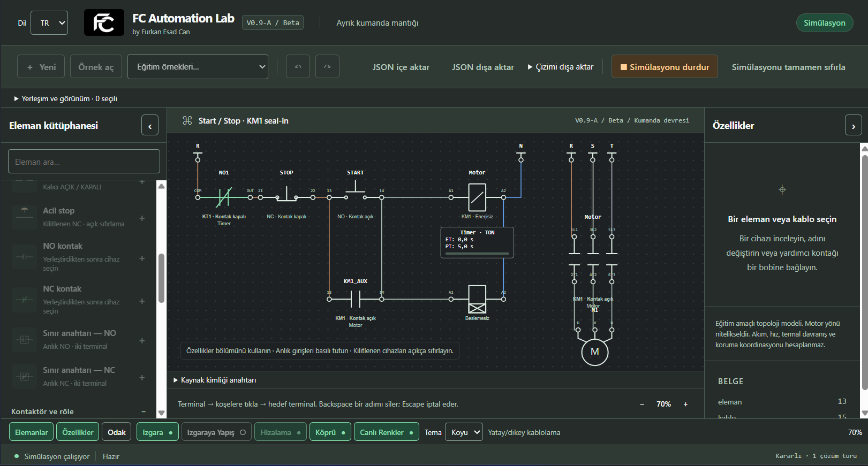Image resolution: width=868 pixels, height=466 pixels.
Task: Open the Dil language dropdown
Action: pyautogui.click(x=49, y=23)
